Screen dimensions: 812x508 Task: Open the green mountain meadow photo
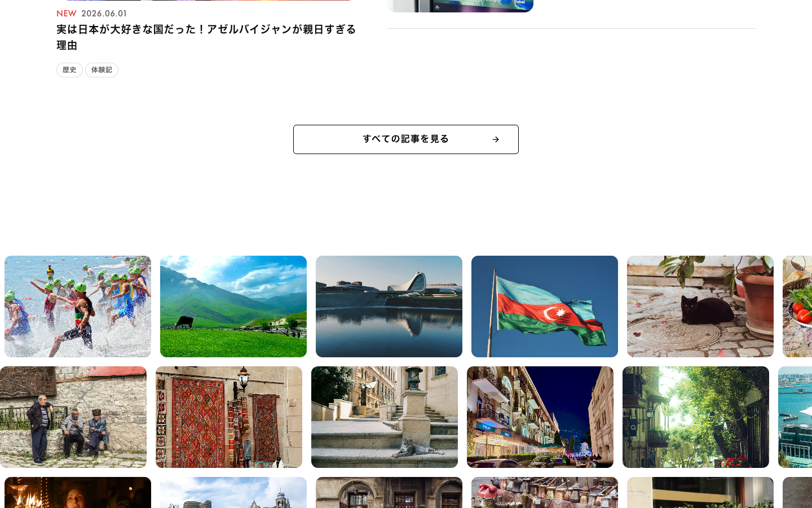pyautogui.click(x=233, y=306)
